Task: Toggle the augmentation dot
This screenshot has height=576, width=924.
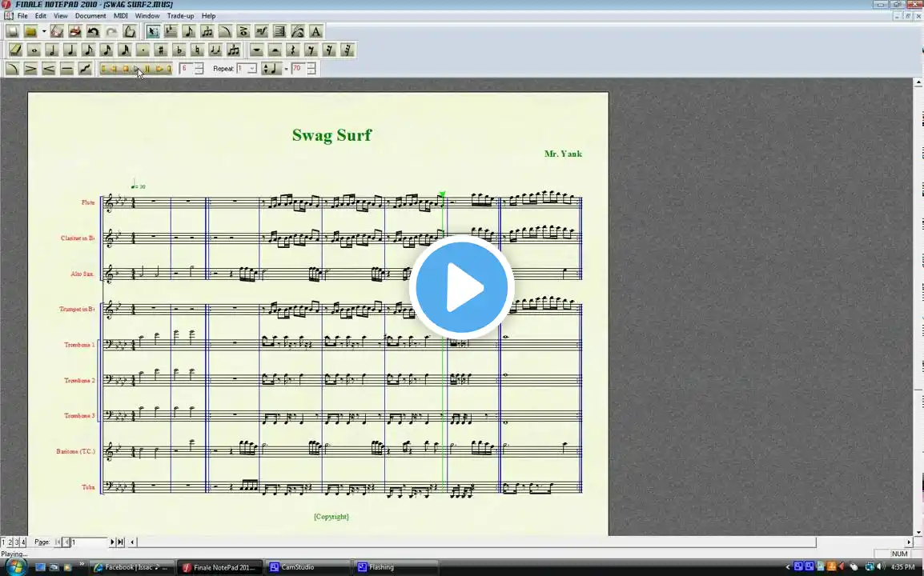Action: pos(143,50)
